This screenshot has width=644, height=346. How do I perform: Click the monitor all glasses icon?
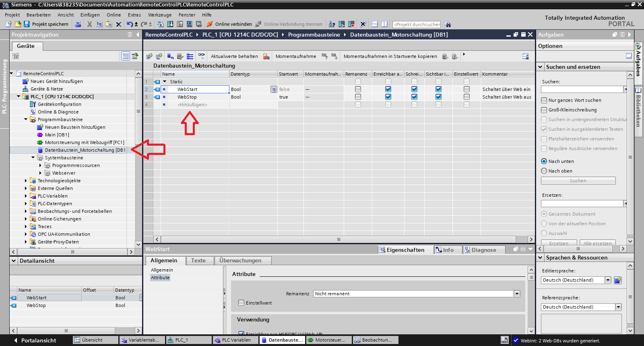(x=202, y=56)
